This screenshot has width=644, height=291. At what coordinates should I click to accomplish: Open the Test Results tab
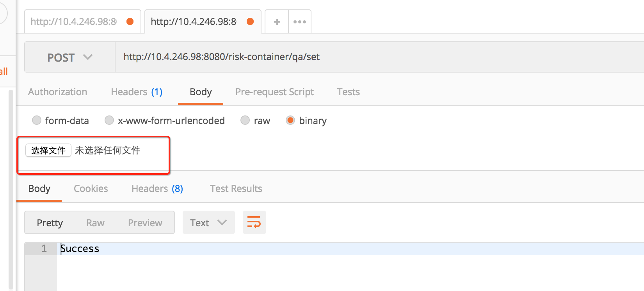coord(236,189)
